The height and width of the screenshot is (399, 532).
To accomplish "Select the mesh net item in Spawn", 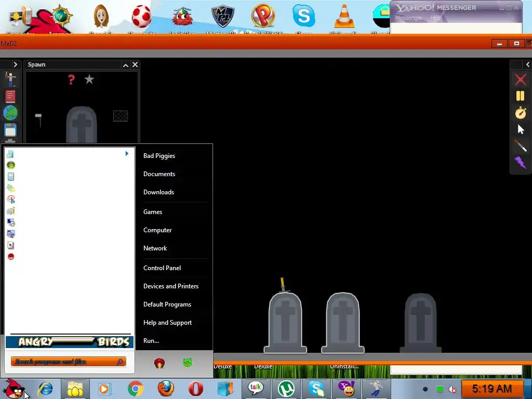I will pos(121,116).
